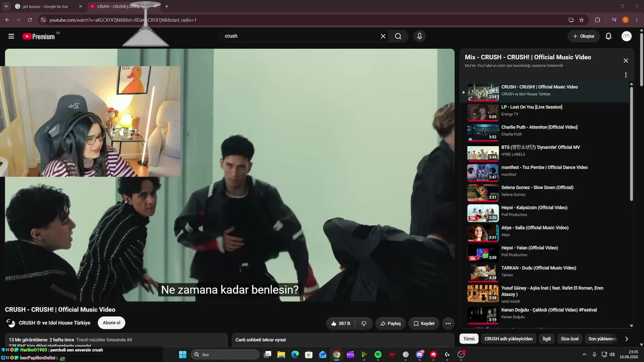
Task: Open more actions ellipsis under the video
Action: pos(448,323)
